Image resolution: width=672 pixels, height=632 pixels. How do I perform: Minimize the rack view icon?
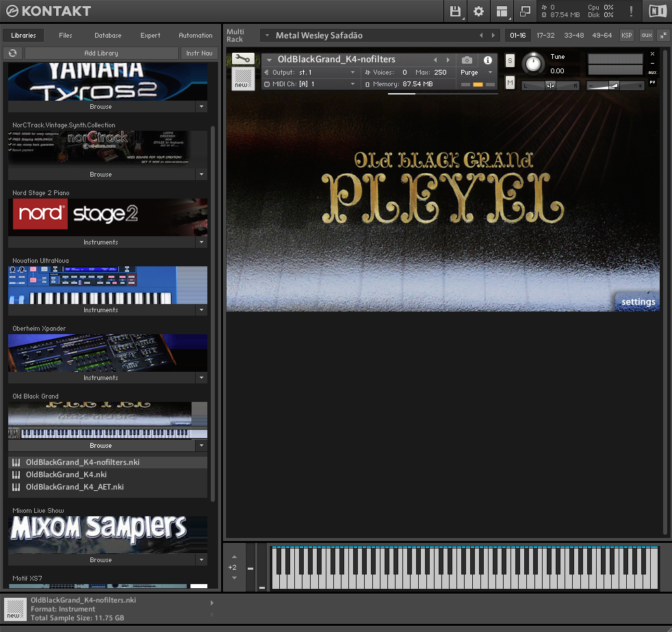point(663,36)
